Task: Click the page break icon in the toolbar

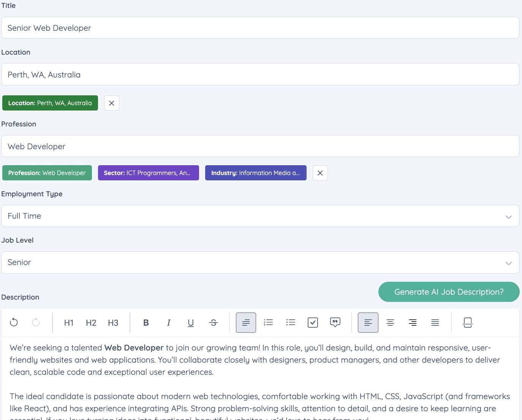Action: coord(468,322)
